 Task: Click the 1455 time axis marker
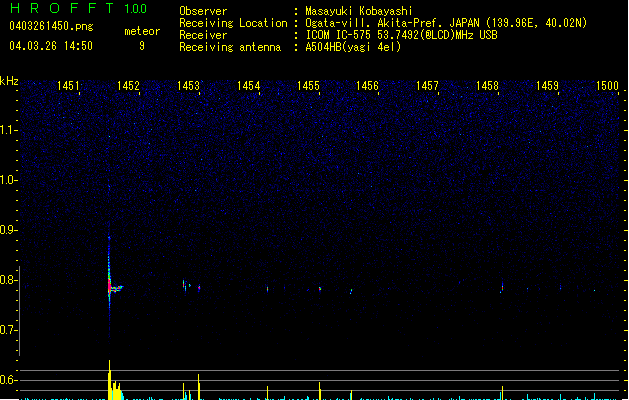click(x=308, y=86)
